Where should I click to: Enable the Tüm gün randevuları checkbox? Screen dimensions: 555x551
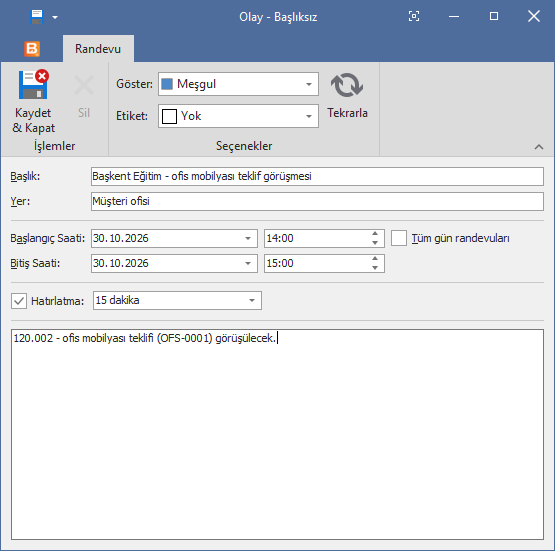(x=399, y=238)
